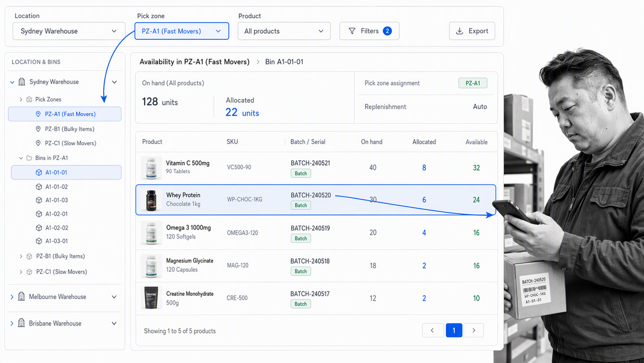
Task: Open the Pick zone PZ-A1 dropdown
Action: point(181,31)
